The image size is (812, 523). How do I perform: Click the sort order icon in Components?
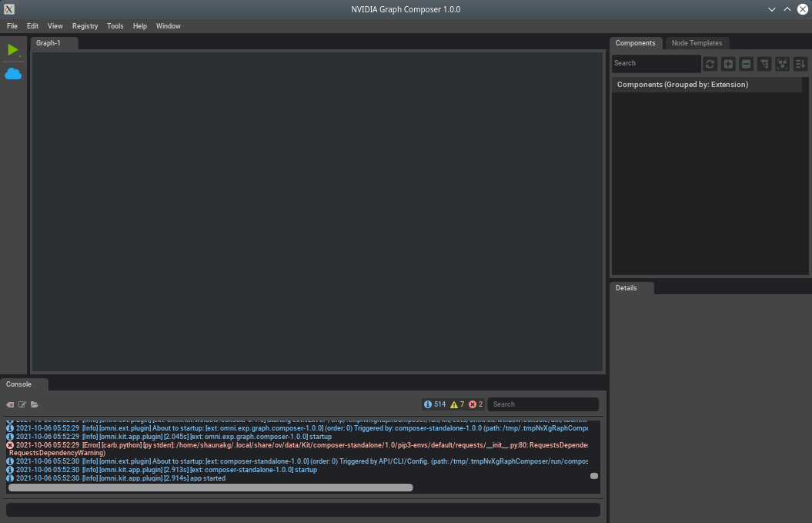(800, 64)
